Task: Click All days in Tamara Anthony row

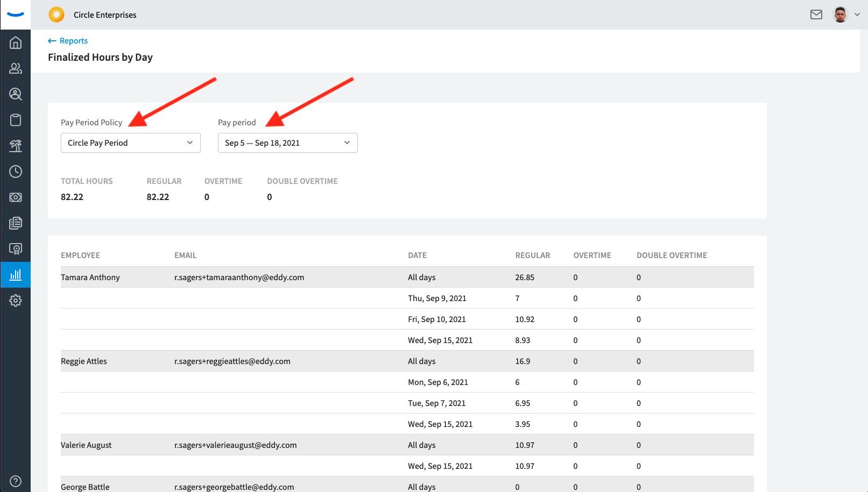Action: point(422,277)
